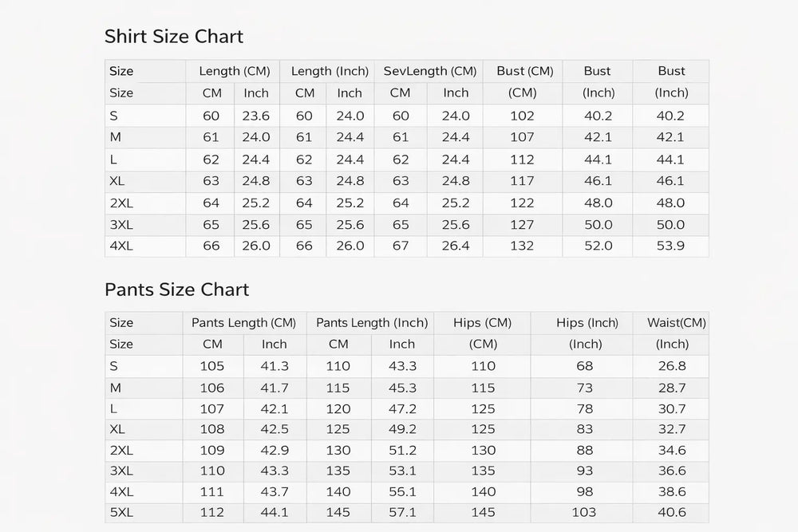Select the Hips (Inch) column header

point(587,323)
